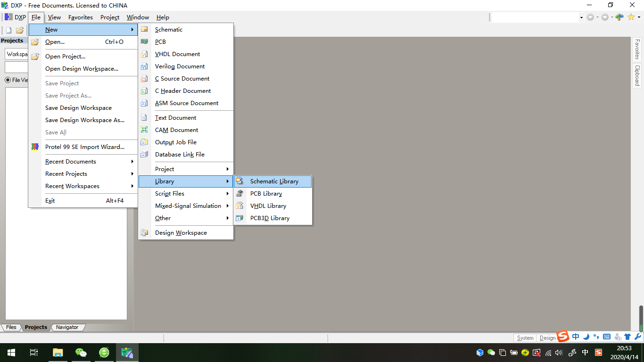This screenshot has height=362, width=644.
Task: Click the Verilog Document icon
Action: [x=144, y=66]
